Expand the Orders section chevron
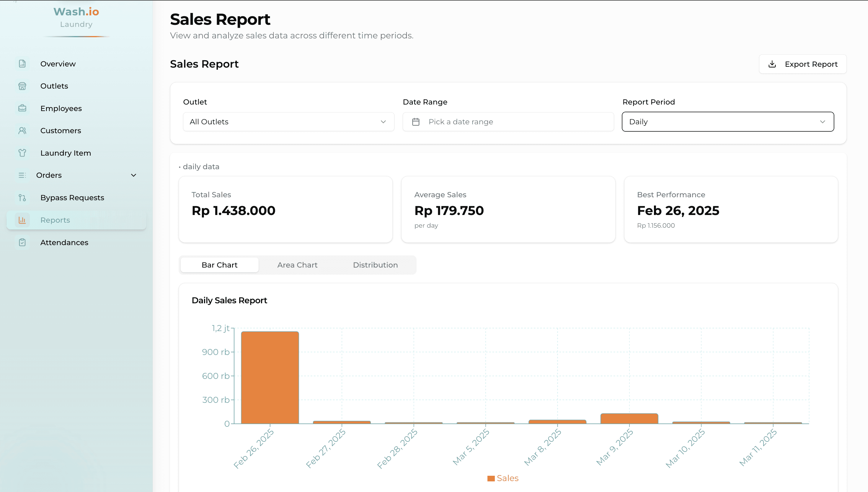 pos(133,175)
